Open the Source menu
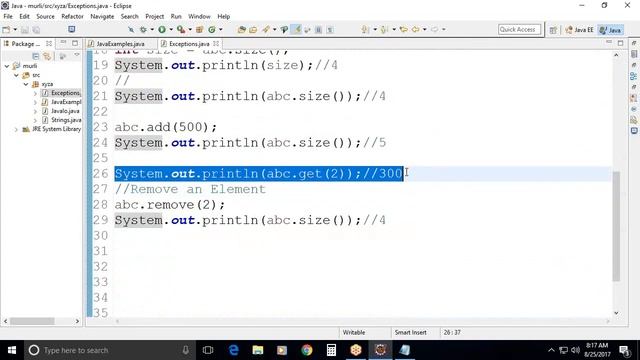This screenshot has width=640, height=360. coord(45,16)
